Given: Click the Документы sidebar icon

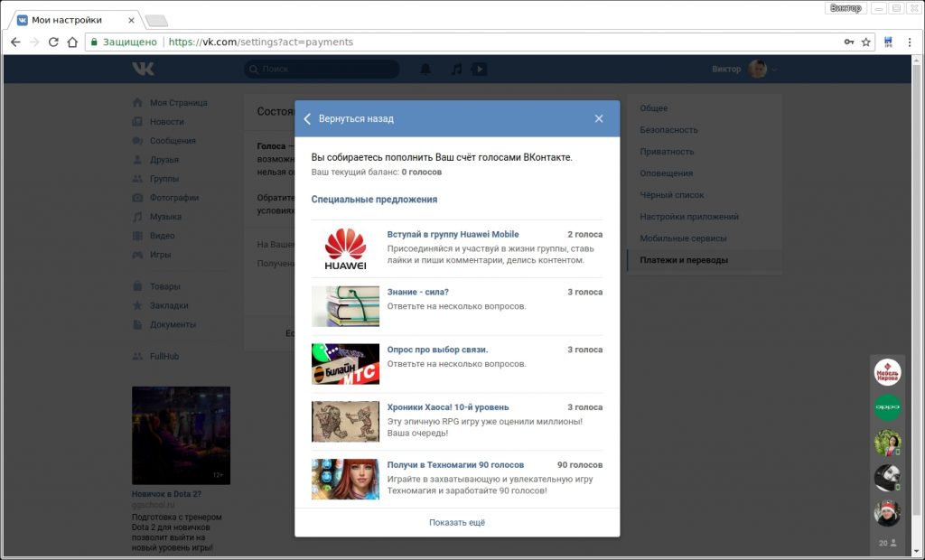Looking at the screenshot, I should click(x=137, y=324).
